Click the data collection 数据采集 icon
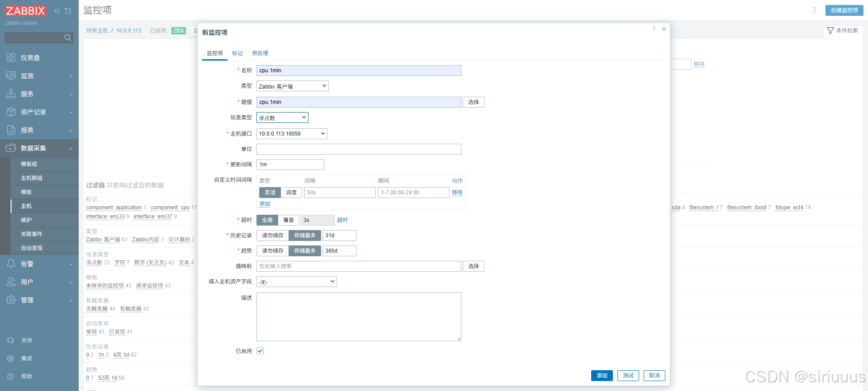Image resolution: width=868 pixels, height=391 pixels. pos(11,148)
